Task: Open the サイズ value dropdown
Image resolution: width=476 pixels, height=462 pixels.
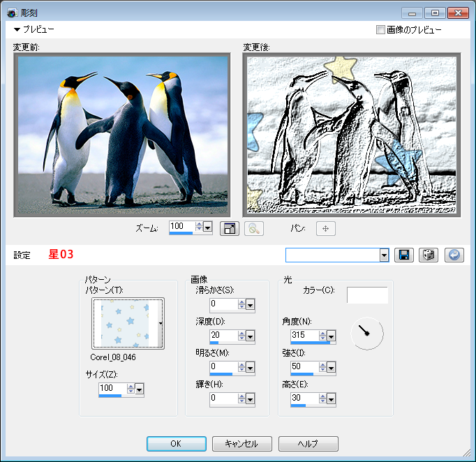Action: tap(139, 389)
